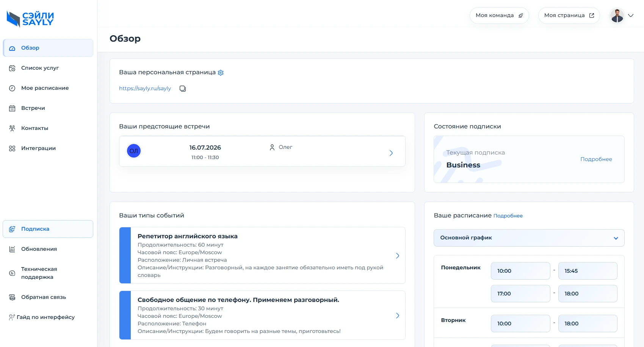Go to Список услуг menu item
The image size is (644, 347).
(x=48, y=68)
